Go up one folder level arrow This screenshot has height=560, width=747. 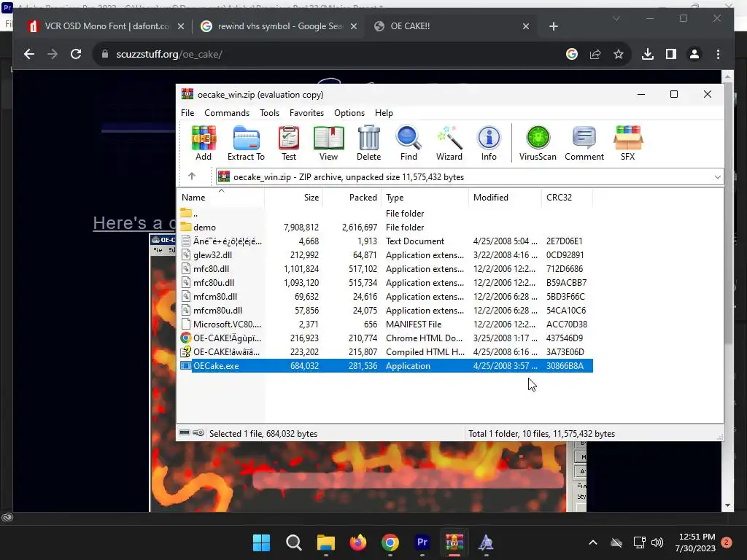(x=192, y=176)
